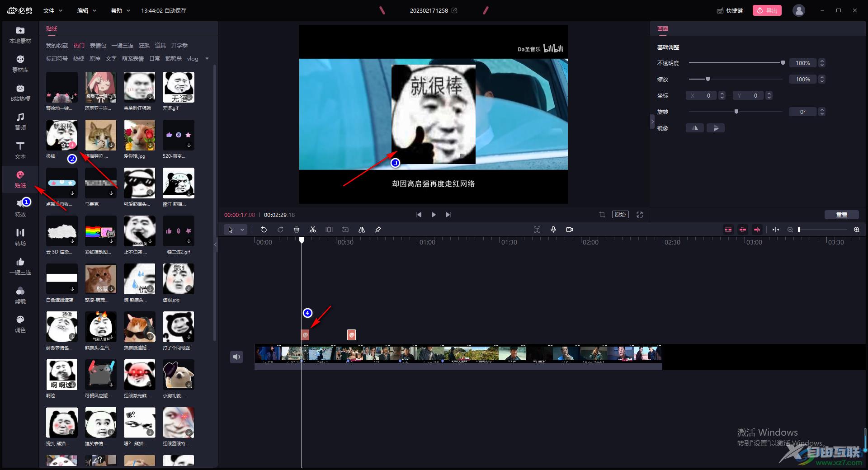
Task: Start voice recording with microphone icon
Action: (553, 230)
